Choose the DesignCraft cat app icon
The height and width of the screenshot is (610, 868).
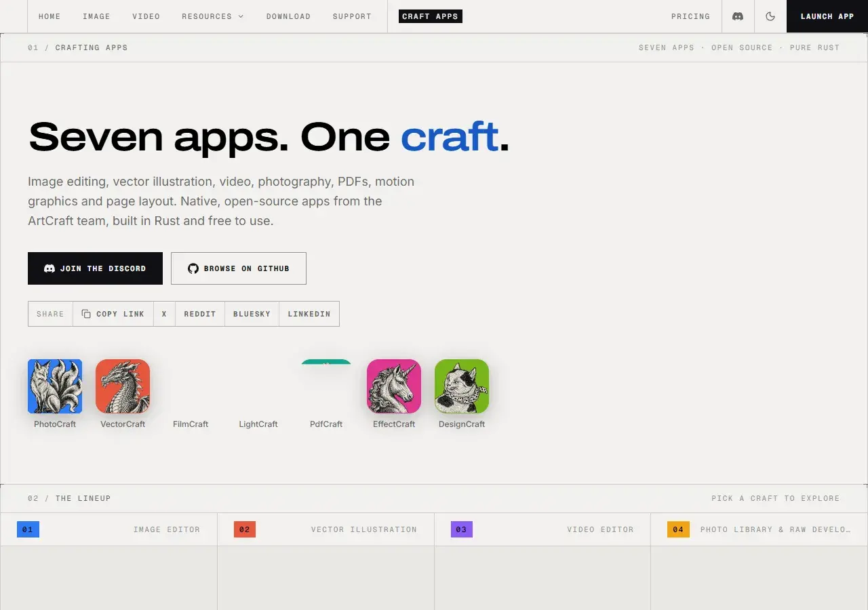(x=462, y=386)
